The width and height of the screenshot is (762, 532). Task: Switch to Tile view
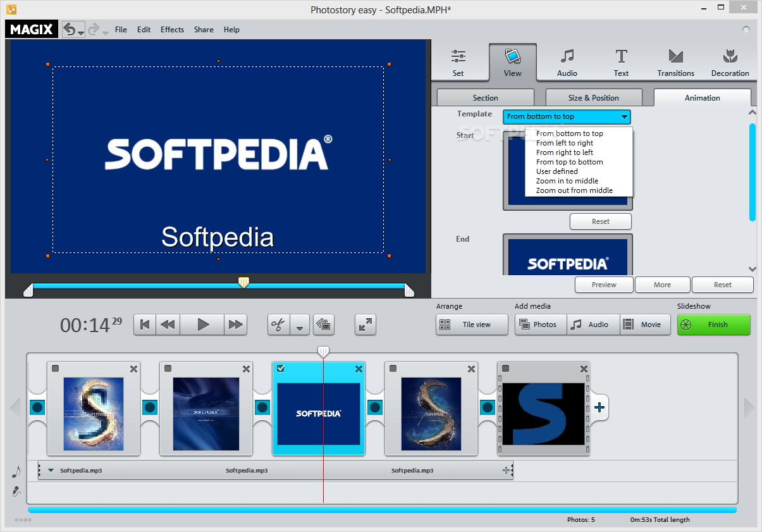(472, 325)
